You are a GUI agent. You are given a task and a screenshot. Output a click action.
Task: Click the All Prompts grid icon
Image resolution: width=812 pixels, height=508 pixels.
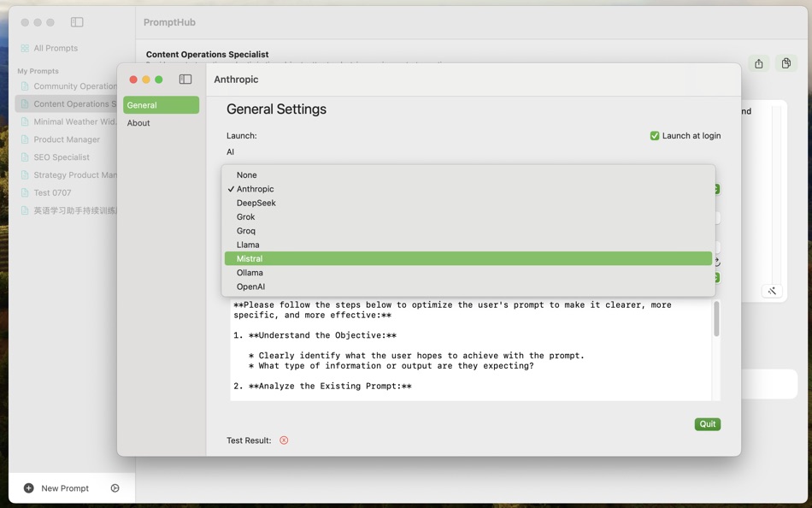point(25,48)
